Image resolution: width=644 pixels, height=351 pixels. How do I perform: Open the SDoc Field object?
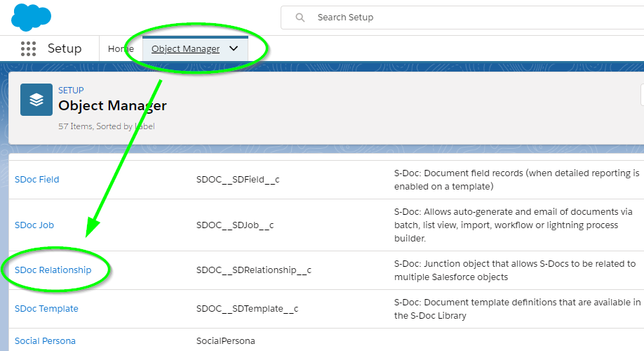(x=37, y=180)
